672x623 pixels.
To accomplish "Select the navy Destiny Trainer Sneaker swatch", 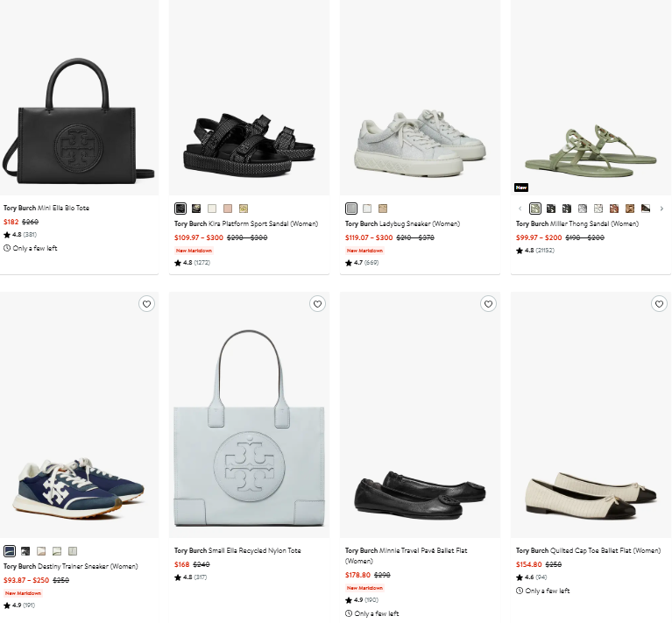I will pos(10,551).
